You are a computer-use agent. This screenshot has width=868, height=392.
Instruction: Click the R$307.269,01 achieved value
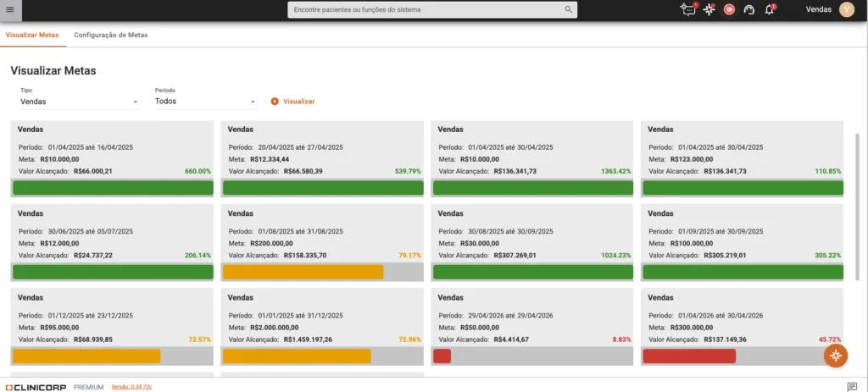pyautogui.click(x=515, y=256)
